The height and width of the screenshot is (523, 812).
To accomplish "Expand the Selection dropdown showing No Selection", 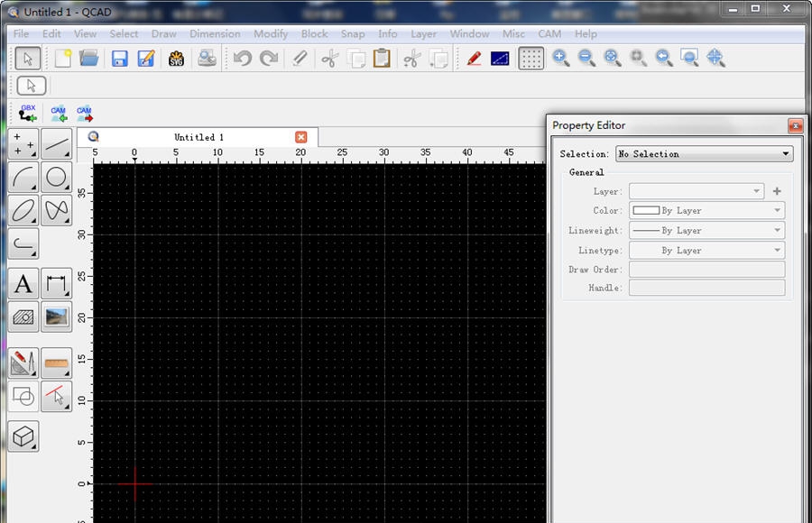I will coord(704,154).
